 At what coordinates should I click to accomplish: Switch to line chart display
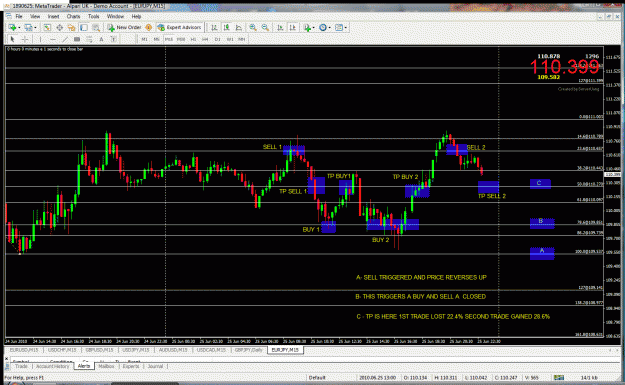point(239,28)
